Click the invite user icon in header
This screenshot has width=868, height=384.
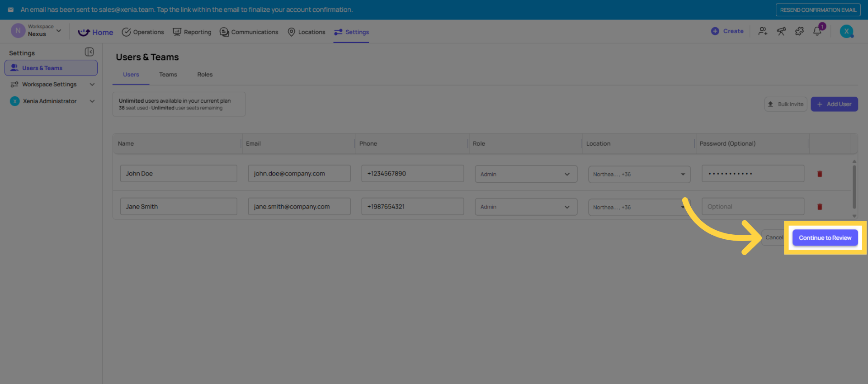coord(763,31)
